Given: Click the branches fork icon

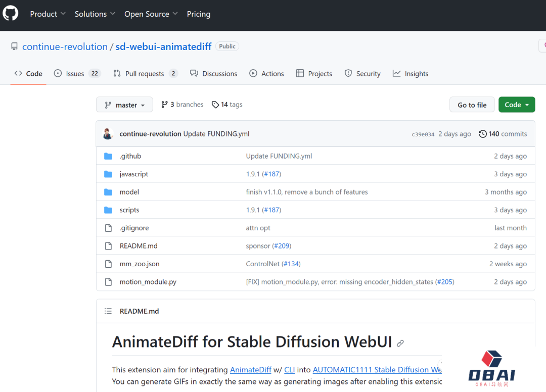Looking at the screenshot, I should pyautogui.click(x=164, y=105).
